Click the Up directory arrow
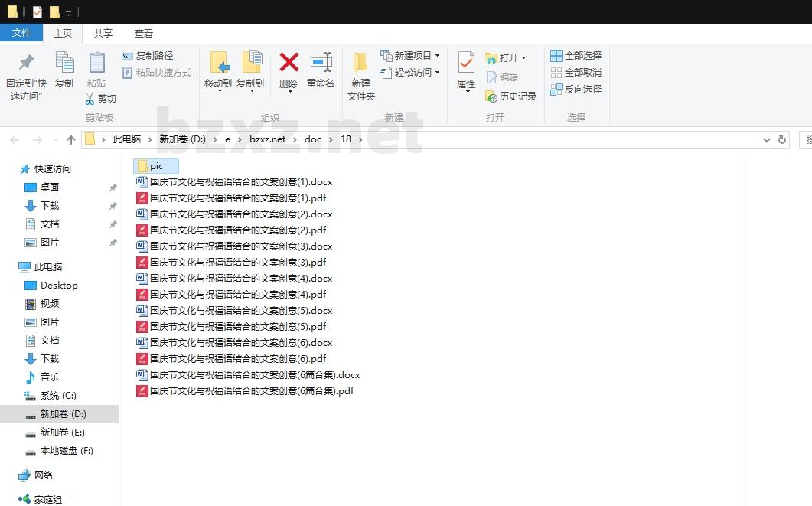This screenshot has width=812, height=506. [71, 139]
